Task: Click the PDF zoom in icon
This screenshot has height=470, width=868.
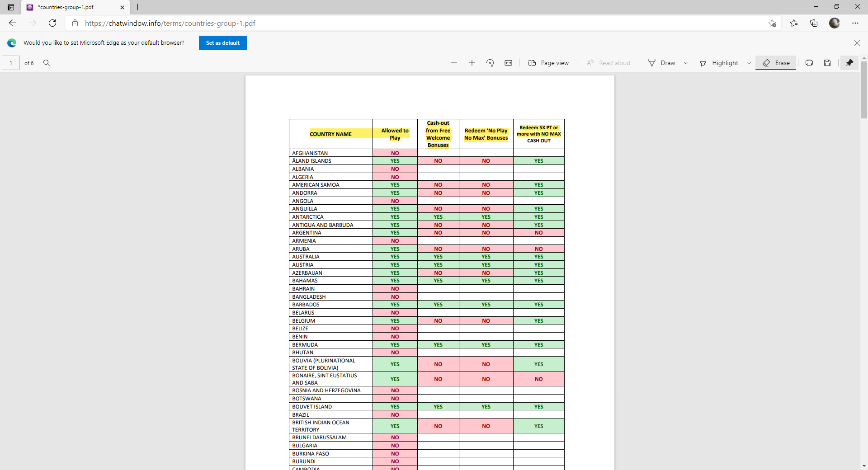Action: tap(472, 63)
